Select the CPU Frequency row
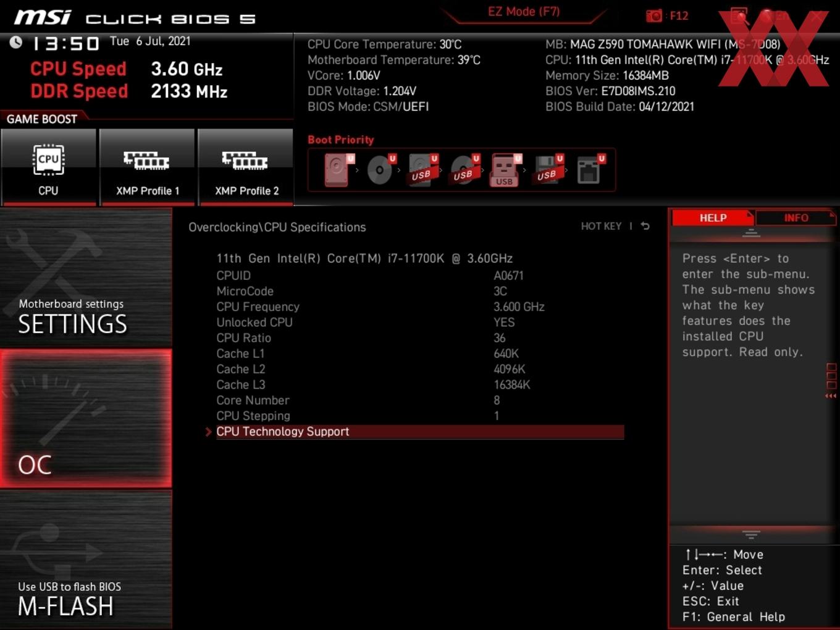840x630 pixels. 420,307
